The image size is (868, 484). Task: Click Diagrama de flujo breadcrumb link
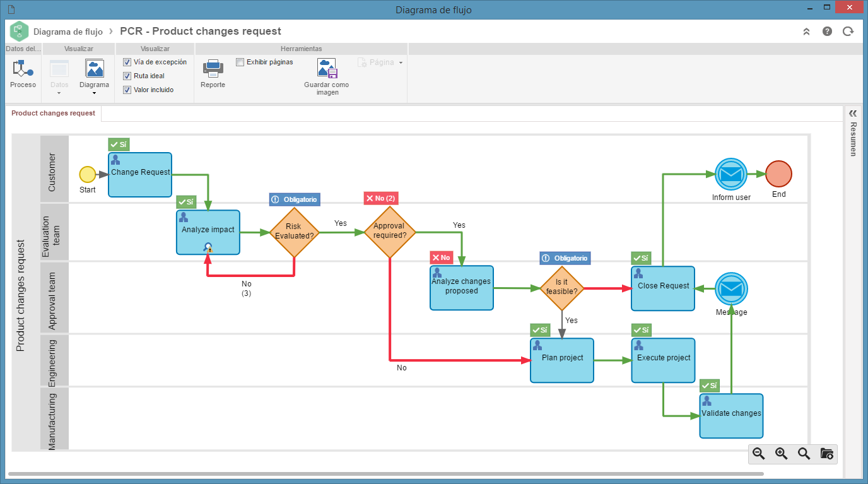[68, 31]
